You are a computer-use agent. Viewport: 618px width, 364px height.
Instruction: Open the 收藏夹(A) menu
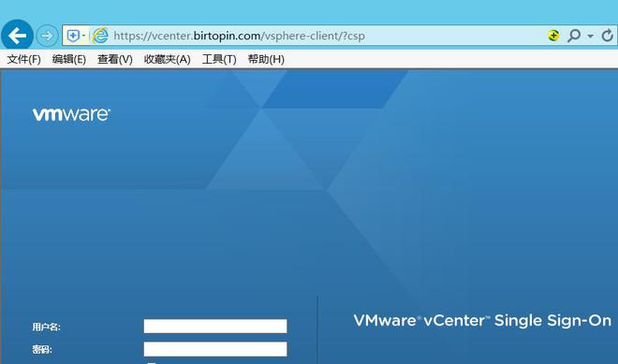(167, 60)
